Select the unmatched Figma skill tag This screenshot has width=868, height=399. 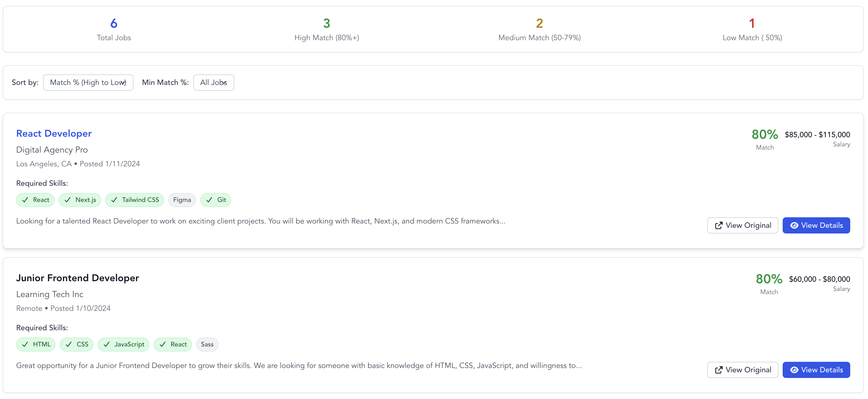182,200
